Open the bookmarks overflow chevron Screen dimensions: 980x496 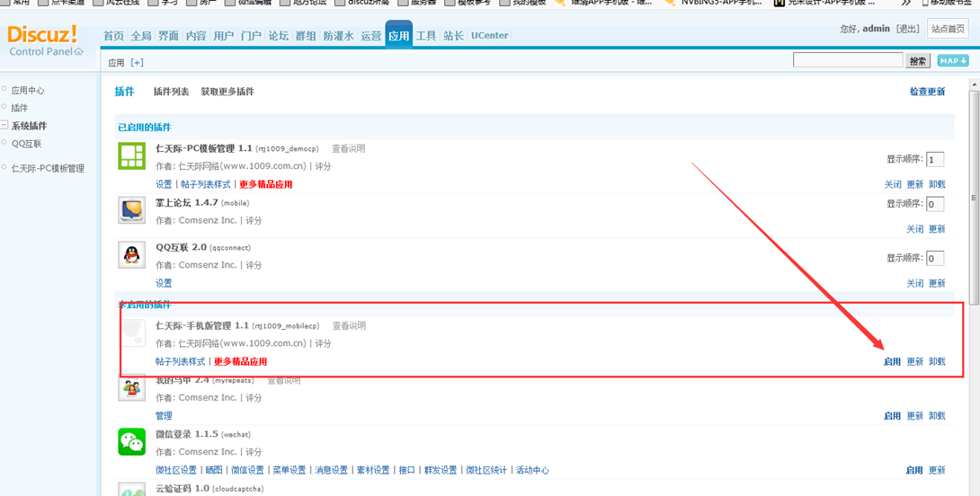coord(906,3)
